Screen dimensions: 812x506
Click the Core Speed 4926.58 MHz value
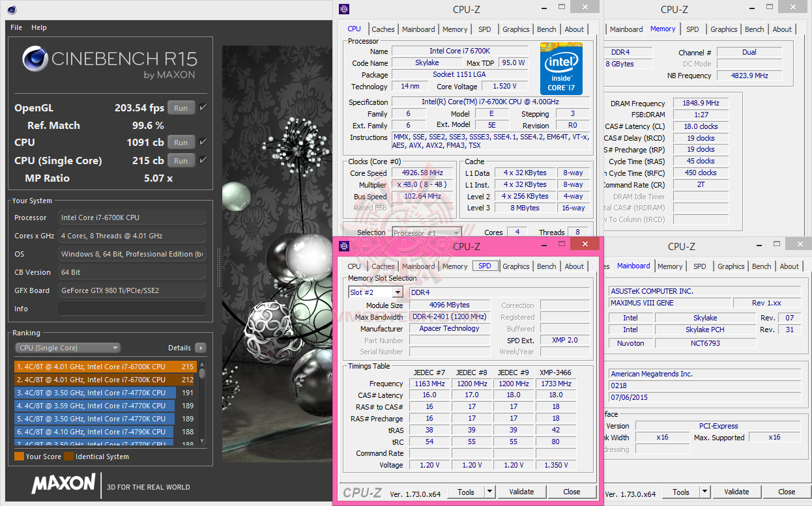click(x=424, y=173)
